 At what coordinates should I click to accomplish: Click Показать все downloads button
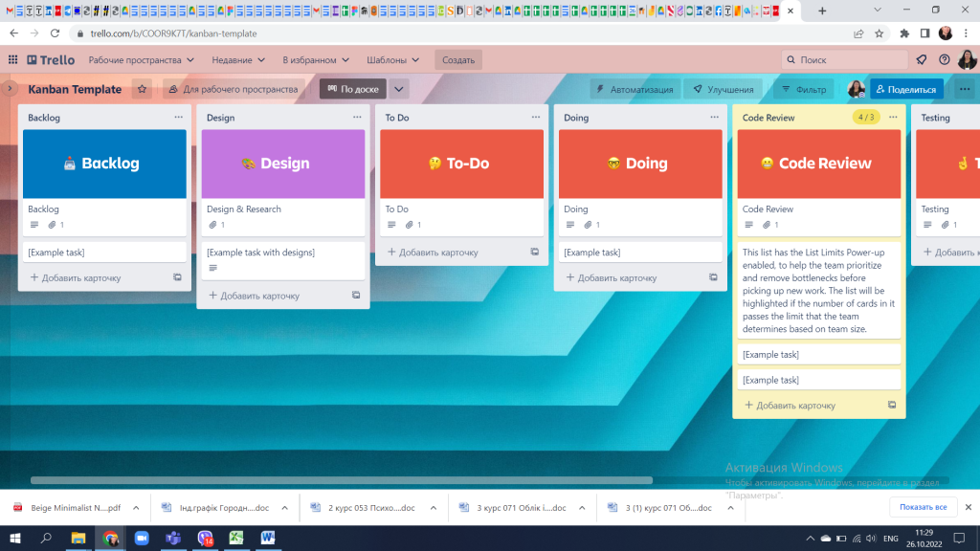tap(924, 507)
